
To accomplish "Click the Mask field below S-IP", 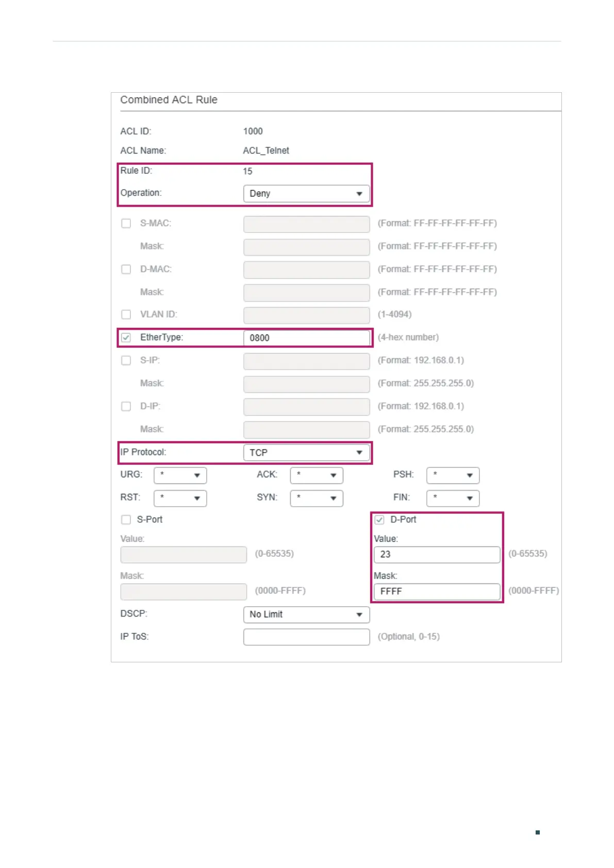I will point(306,384).
